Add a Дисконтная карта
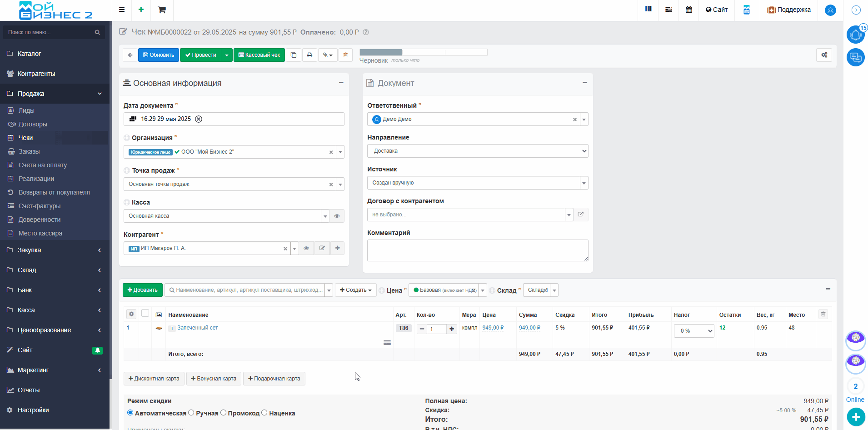This screenshot has height=430, width=868. coord(154,379)
